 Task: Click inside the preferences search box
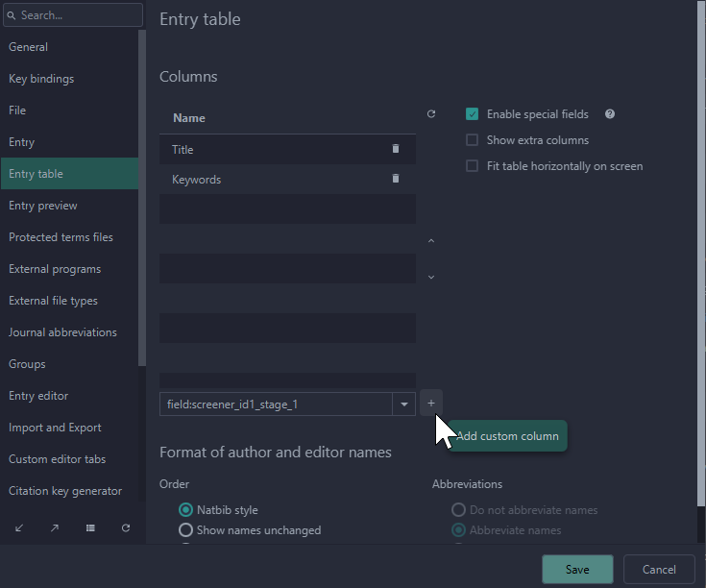[77, 15]
